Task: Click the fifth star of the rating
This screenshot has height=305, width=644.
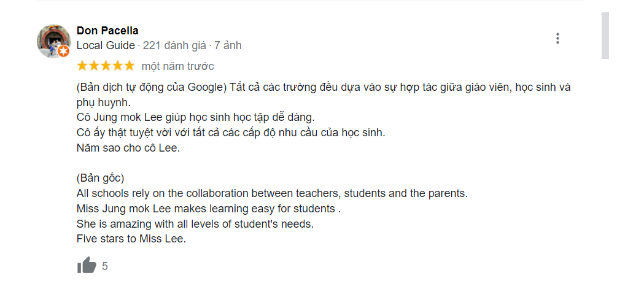Action: (129, 66)
